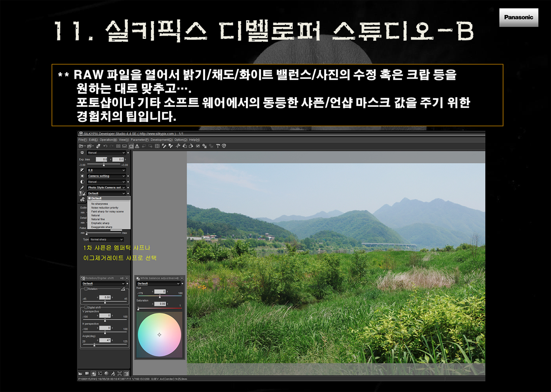Viewport: 551px width, 392px height.
Task: Enable the Digital shift checkbox
Action: [x=86, y=307]
